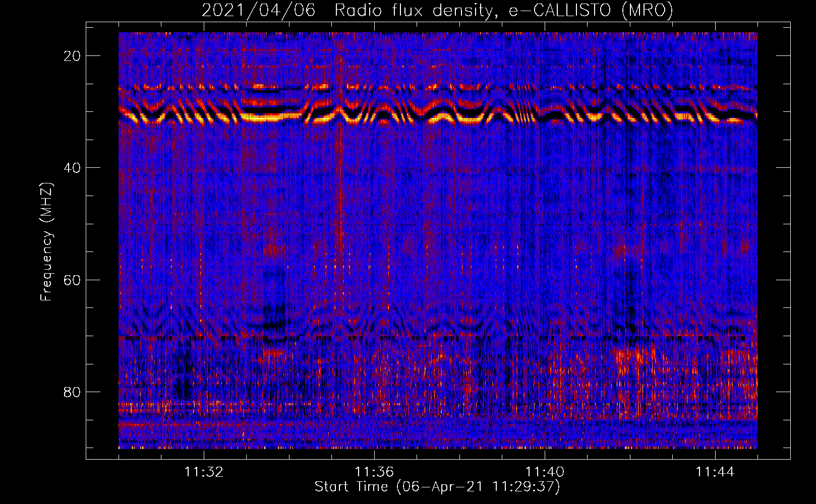Click the '11:44' time tick label
This screenshot has height=504, width=816.
(x=715, y=472)
